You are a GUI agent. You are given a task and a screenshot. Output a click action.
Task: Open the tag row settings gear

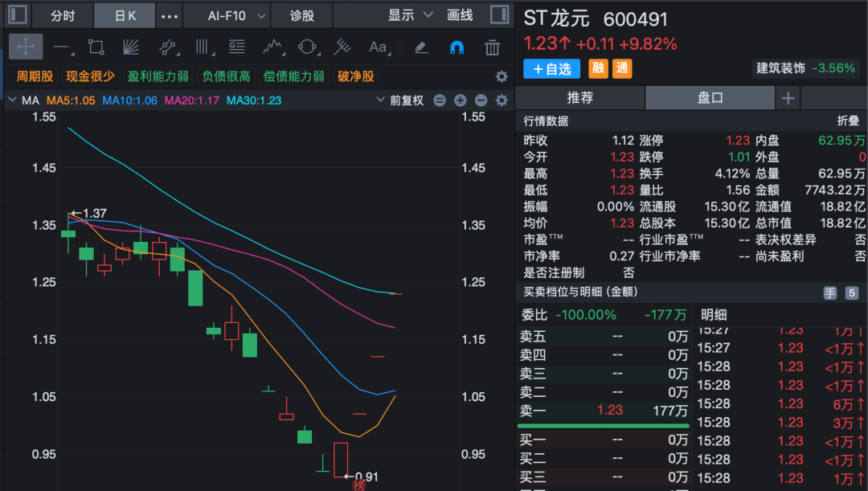click(x=502, y=76)
